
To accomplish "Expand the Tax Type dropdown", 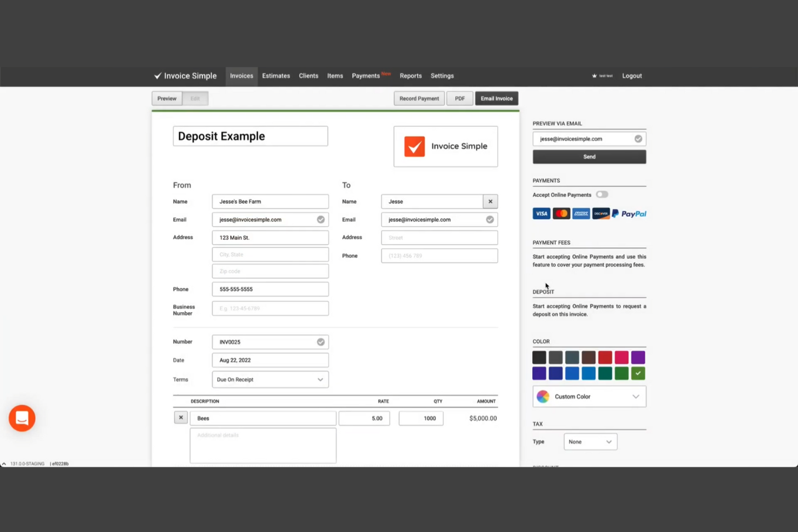I will tap(590, 441).
